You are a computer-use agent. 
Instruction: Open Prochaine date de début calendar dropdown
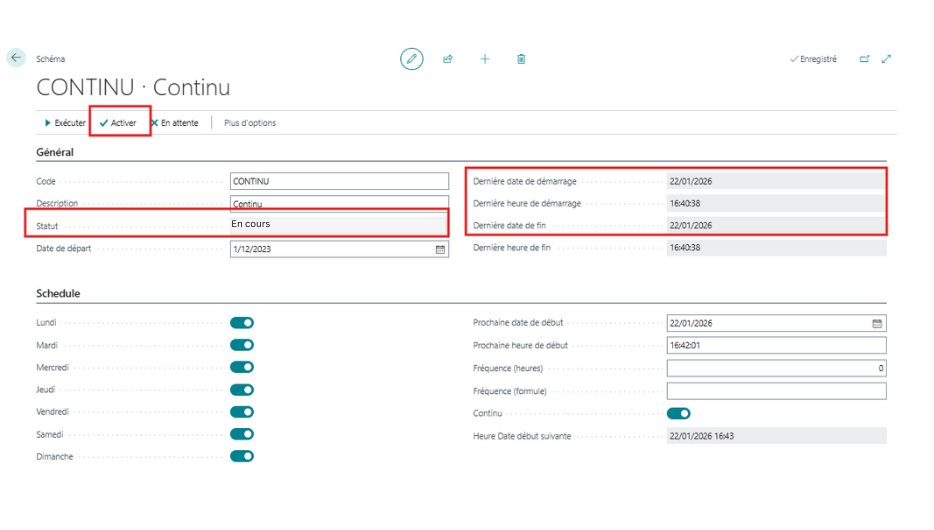[x=877, y=323]
